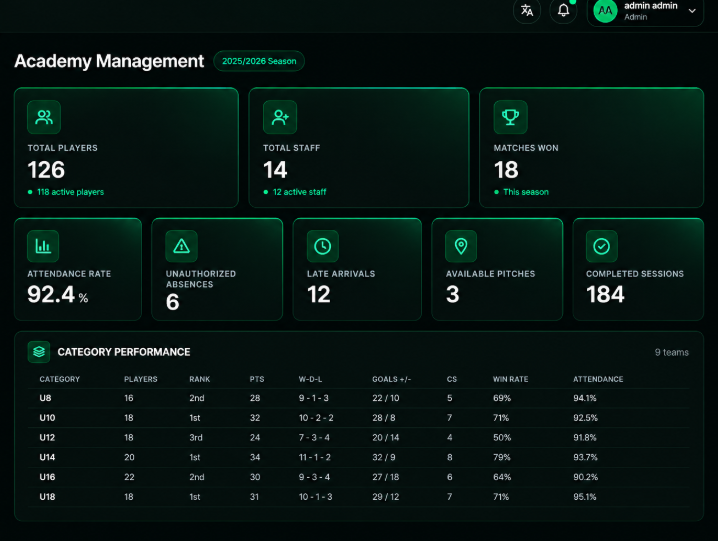Click the Unauthorized Absences value 6
Image resolution: width=718 pixels, height=541 pixels.
(x=172, y=302)
